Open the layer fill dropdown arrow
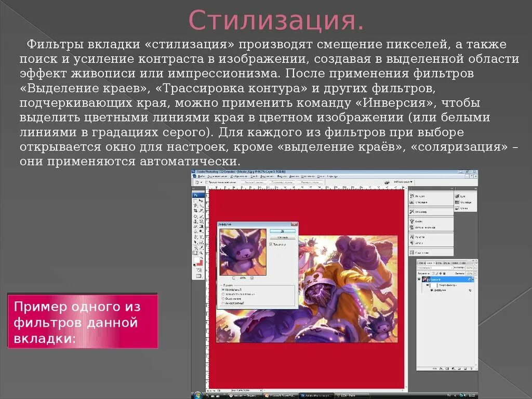This screenshot has width=532, height=399. [x=475, y=273]
